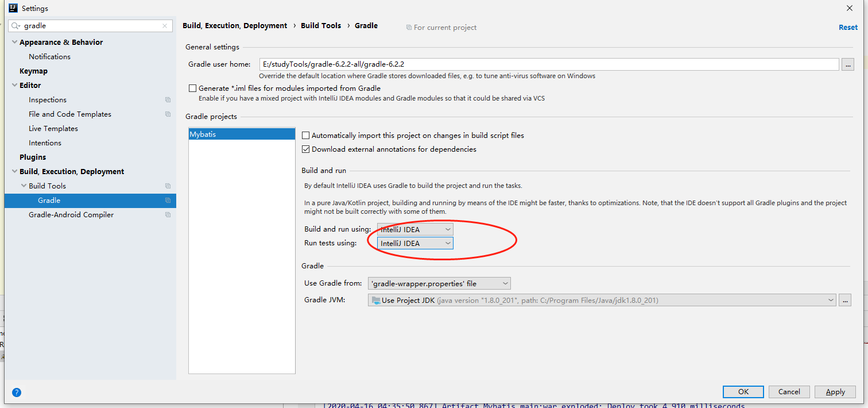Screen dimensions: 868x408
Task: Click project-level icon next to Gradle-Android Compiler
Action: tap(168, 215)
